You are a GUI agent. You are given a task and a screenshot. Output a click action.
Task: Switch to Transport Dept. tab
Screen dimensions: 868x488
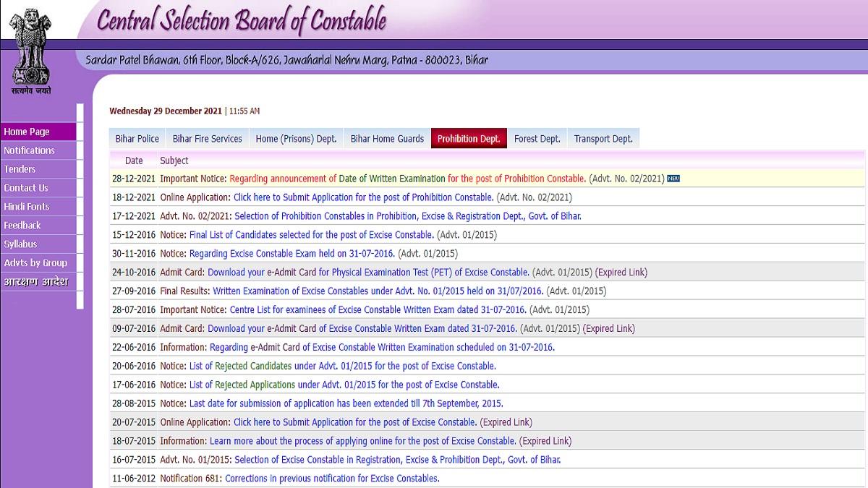pos(603,139)
